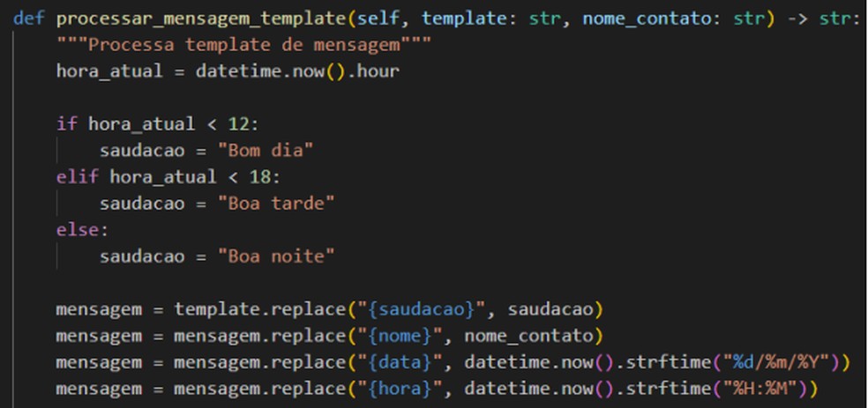This screenshot has height=408, width=868.
Task: Click the nome_contato parameter in the signature
Action: point(647,19)
